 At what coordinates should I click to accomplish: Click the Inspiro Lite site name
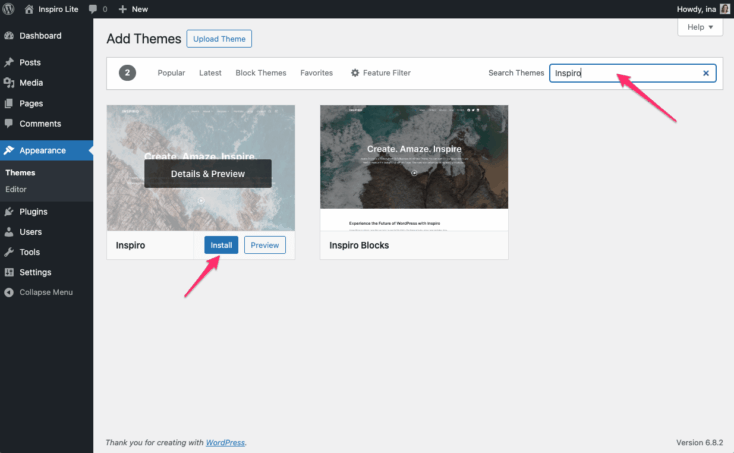click(58, 9)
